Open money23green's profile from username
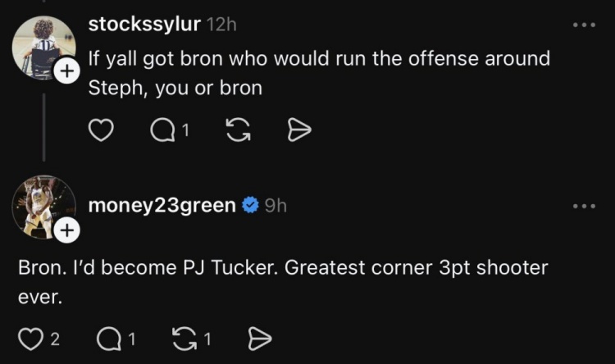615x364 pixels. tap(162, 205)
